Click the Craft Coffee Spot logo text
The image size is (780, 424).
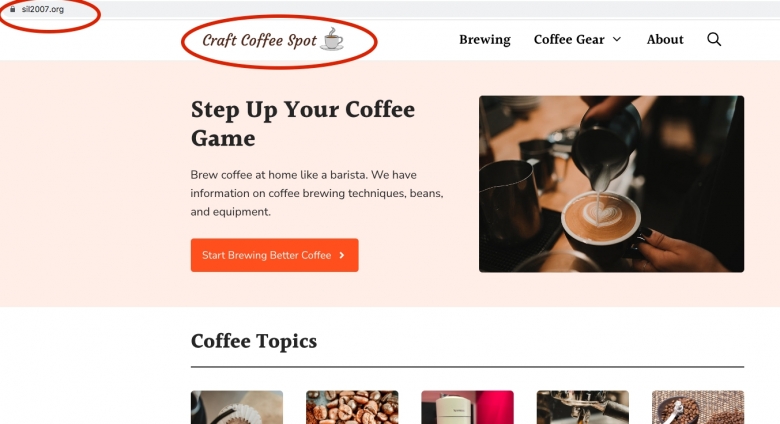[259, 40]
